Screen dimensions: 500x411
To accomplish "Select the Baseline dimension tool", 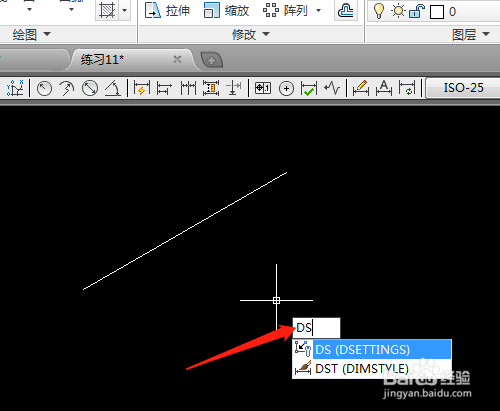I will point(164,88).
